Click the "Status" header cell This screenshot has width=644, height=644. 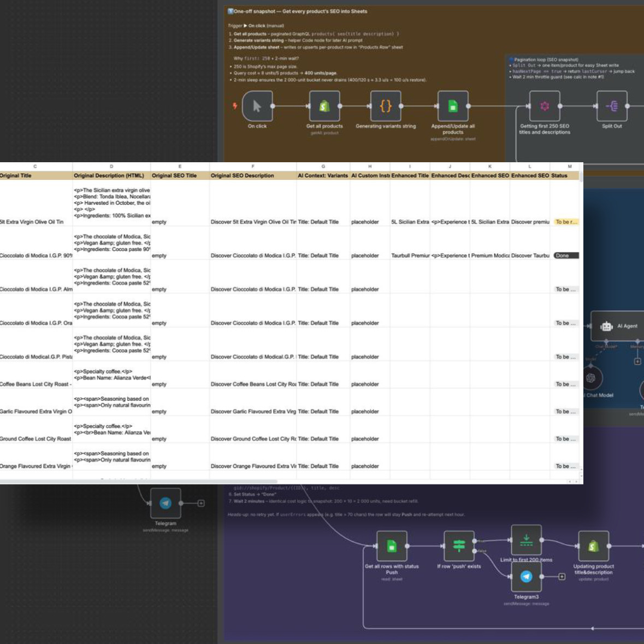[x=565, y=175]
